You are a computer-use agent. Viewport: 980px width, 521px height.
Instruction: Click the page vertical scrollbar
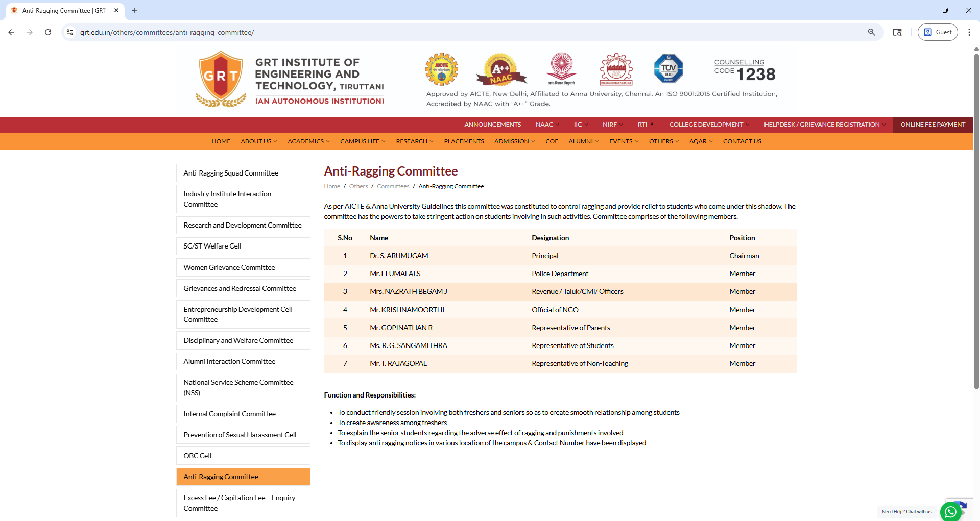[x=976, y=219]
